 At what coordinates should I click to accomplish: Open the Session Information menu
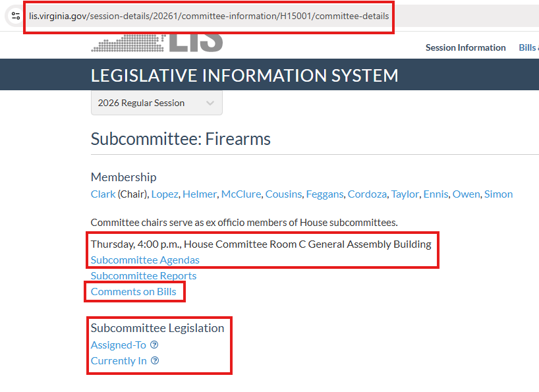tap(465, 47)
